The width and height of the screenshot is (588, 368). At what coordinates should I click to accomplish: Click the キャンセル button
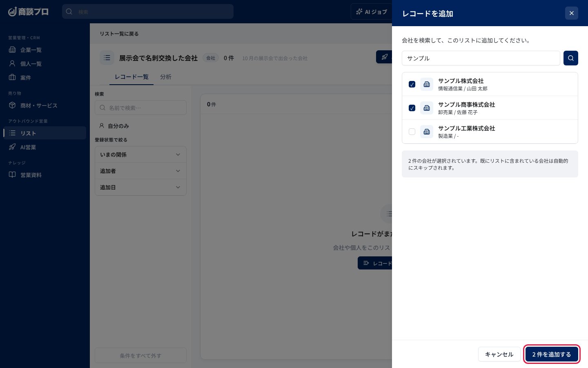pyautogui.click(x=499, y=354)
